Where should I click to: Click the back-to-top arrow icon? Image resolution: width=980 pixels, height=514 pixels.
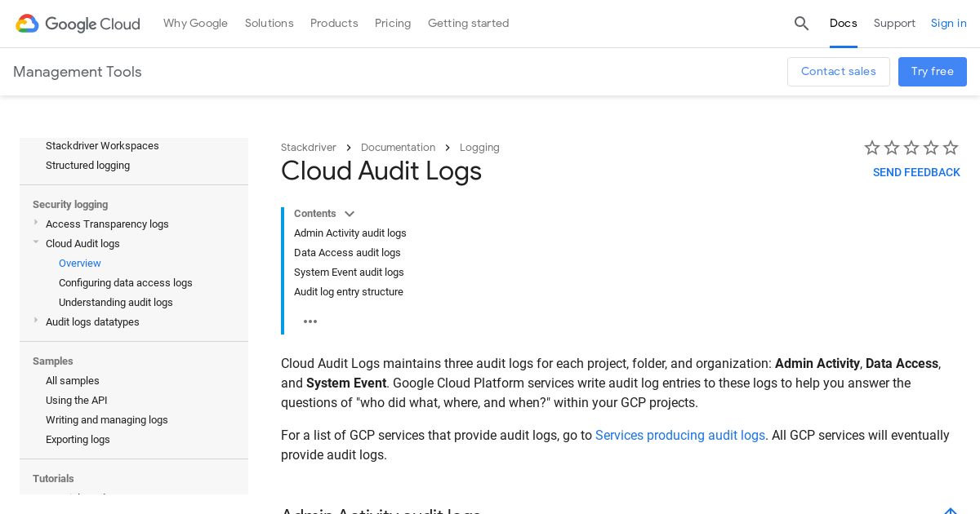coord(951,510)
